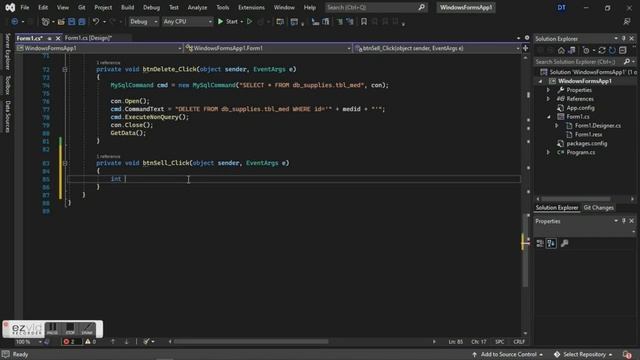Click the Undo arrow icon
The height and width of the screenshot is (360, 640).
[x=96, y=22]
